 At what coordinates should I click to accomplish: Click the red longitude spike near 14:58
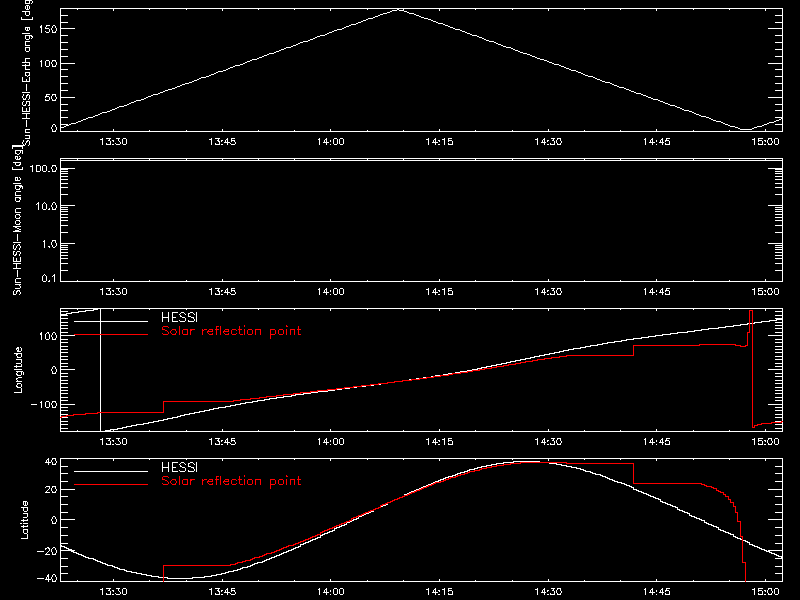[751, 367]
